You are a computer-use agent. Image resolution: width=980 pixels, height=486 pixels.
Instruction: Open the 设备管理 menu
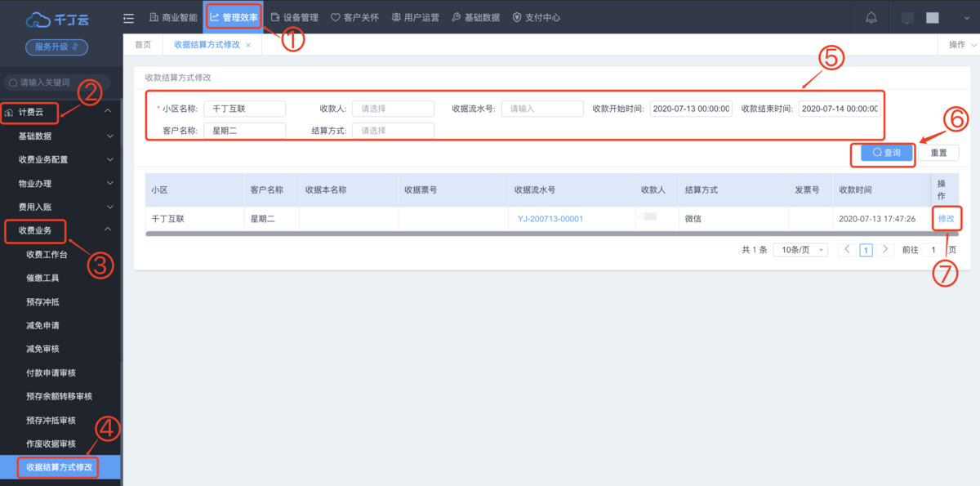coord(295,17)
